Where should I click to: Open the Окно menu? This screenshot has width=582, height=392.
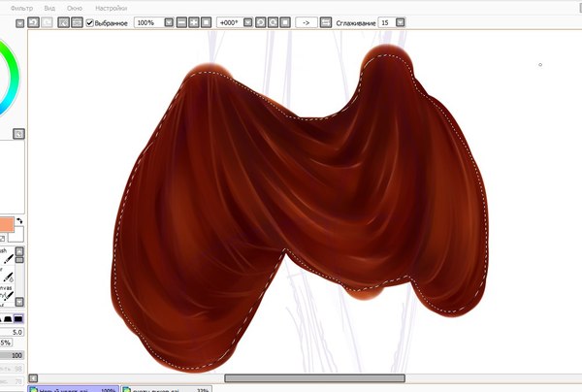click(74, 7)
